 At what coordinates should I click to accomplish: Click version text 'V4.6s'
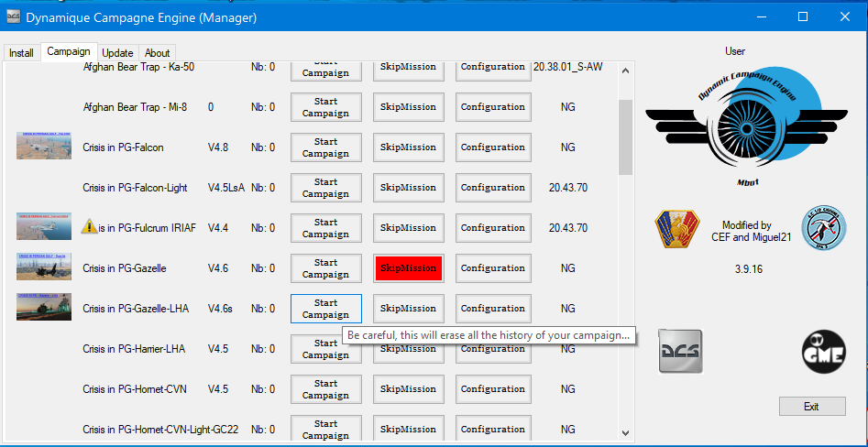coord(220,309)
